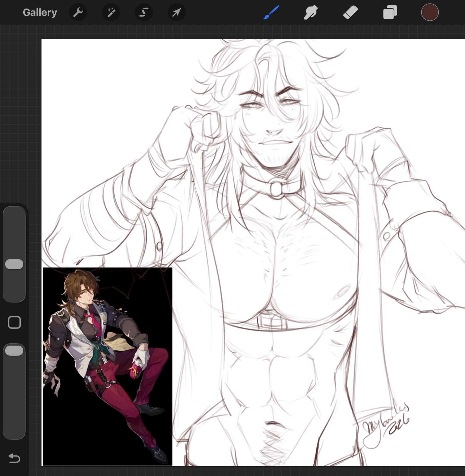The image size is (465, 476).
Task: Click the brush size slider handle
Action: [14, 264]
